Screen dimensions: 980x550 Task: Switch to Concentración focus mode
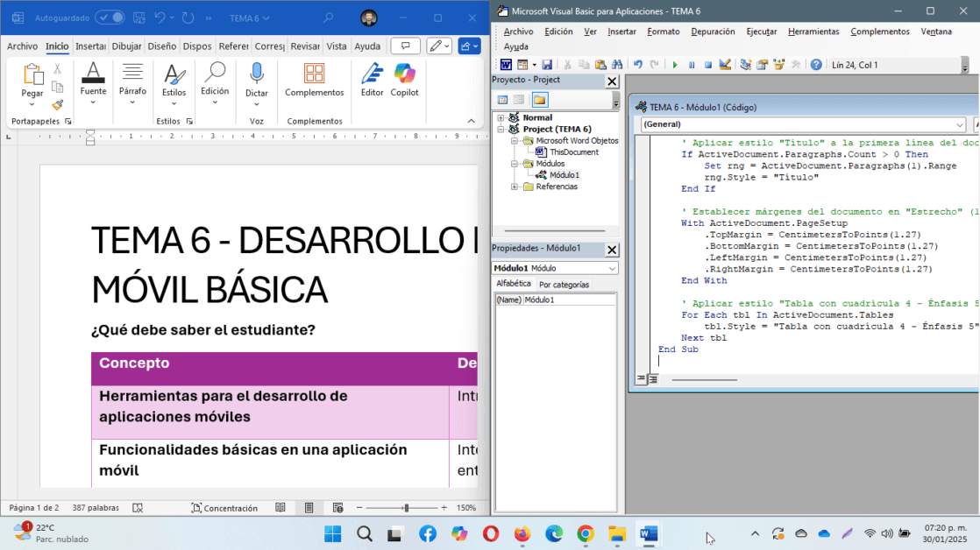click(224, 508)
